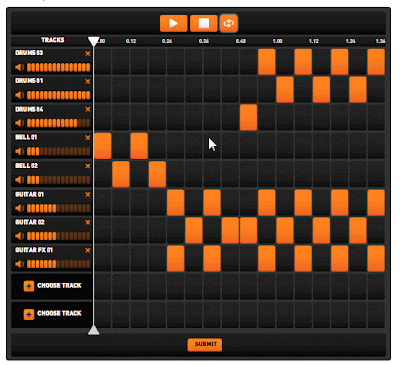Viewport: 400px width, 365px height.
Task: Adjust the Guitar 01 volume bar
Action: coord(59,208)
